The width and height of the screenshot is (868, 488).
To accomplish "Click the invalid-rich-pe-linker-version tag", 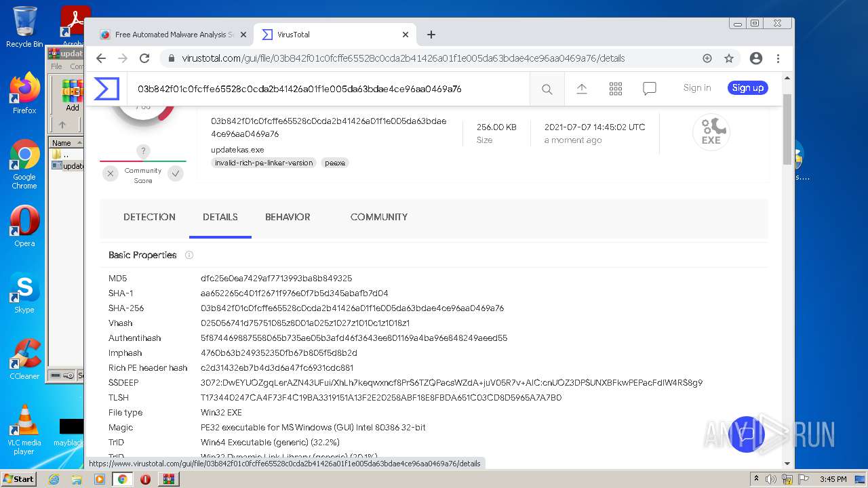I will pos(264,163).
